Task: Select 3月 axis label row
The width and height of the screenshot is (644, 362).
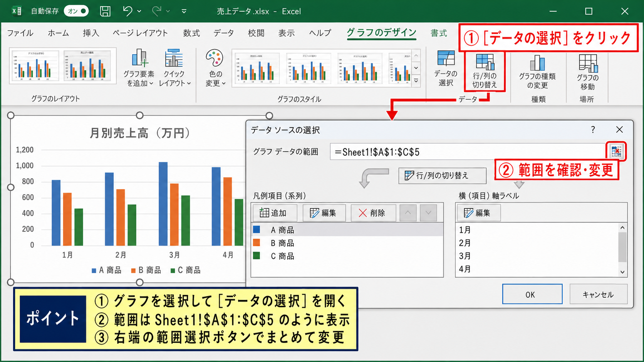Action: [x=537, y=256]
